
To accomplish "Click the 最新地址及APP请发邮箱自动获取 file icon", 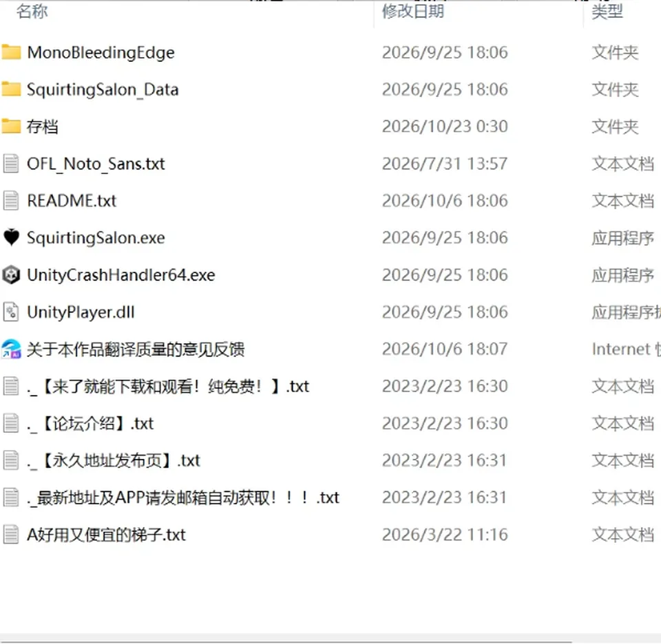I will point(11,497).
